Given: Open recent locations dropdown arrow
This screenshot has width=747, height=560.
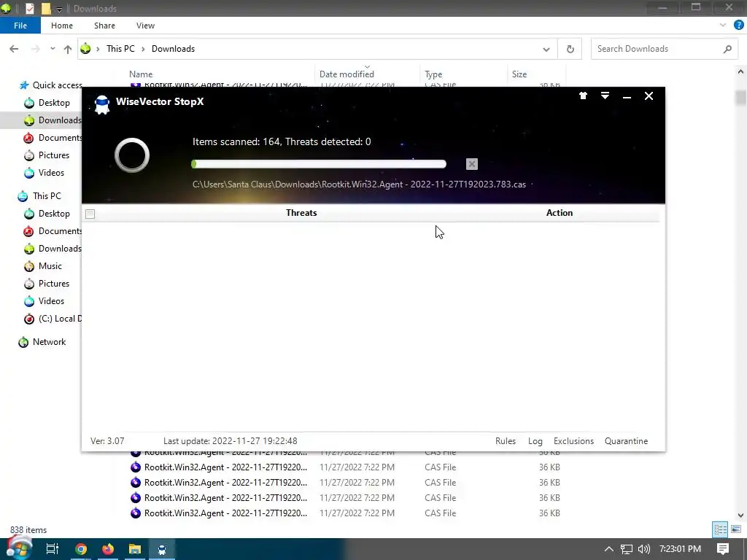Looking at the screenshot, I should point(53,49).
